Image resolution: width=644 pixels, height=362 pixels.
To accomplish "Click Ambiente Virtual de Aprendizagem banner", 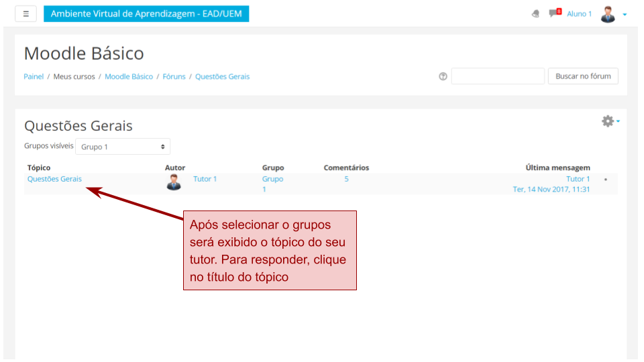I will click(146, 13).
